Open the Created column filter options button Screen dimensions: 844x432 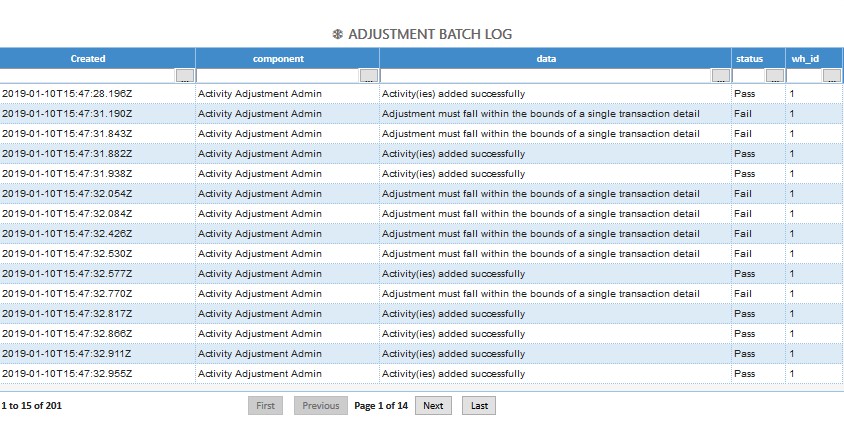click(x=185, y=76)
